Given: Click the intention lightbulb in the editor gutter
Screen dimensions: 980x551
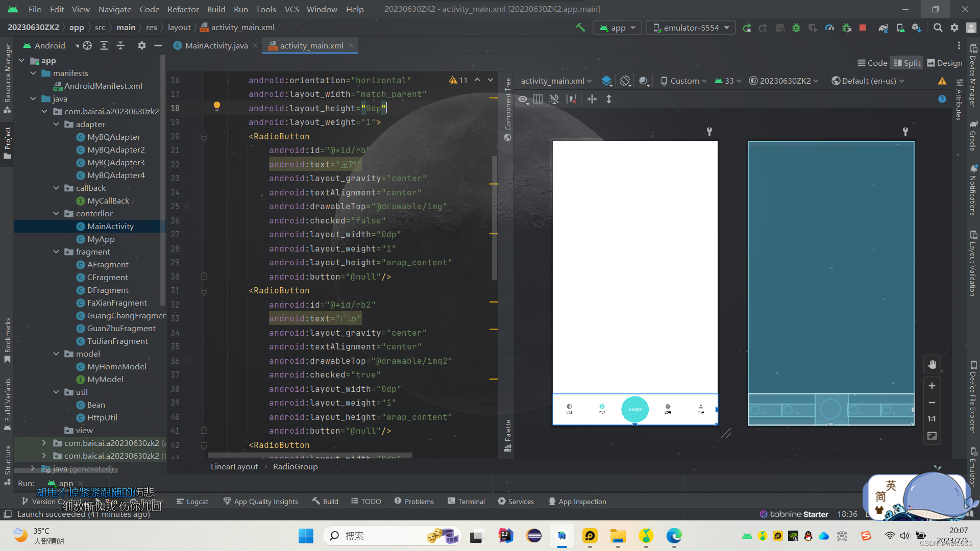Looking at the screenshot, I should coord(217,106).
